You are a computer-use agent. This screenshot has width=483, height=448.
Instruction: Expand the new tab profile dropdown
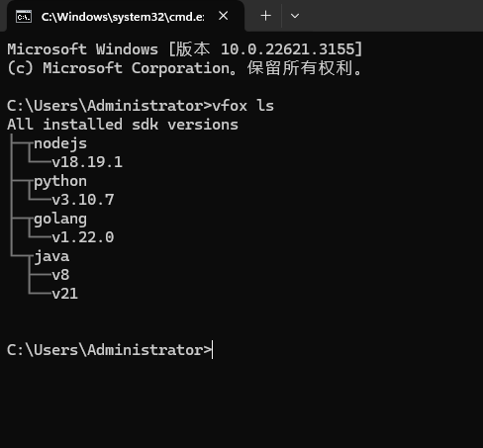pos(295,16)
